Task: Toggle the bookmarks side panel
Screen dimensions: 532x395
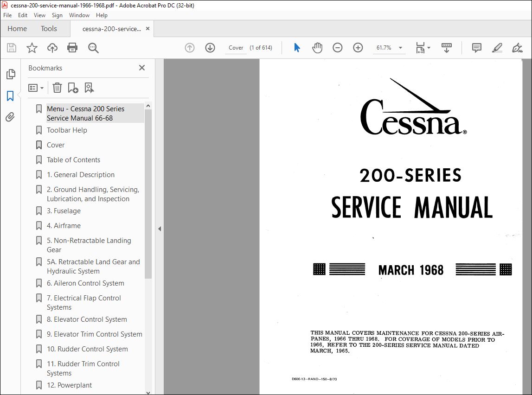Action: [10, 96]
